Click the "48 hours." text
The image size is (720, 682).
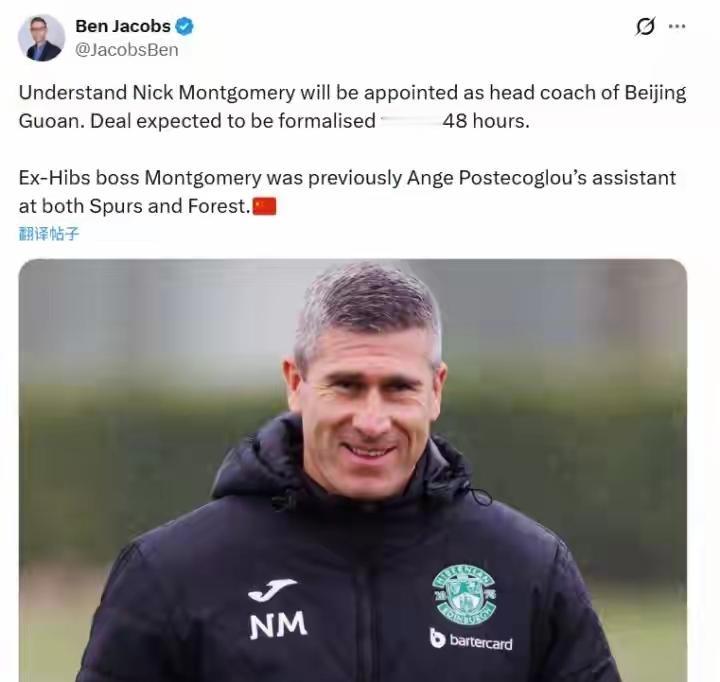[486, 121]
